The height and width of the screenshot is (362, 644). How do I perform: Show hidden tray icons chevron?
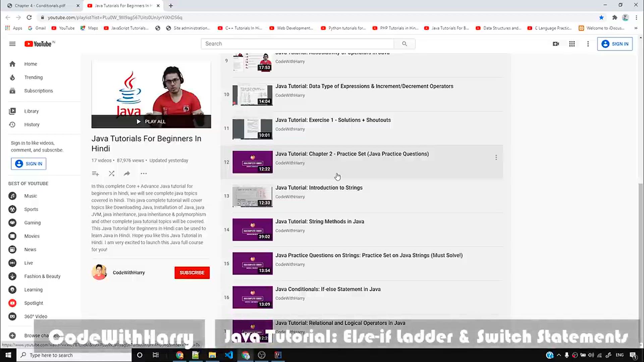click(x=558, y=355)
